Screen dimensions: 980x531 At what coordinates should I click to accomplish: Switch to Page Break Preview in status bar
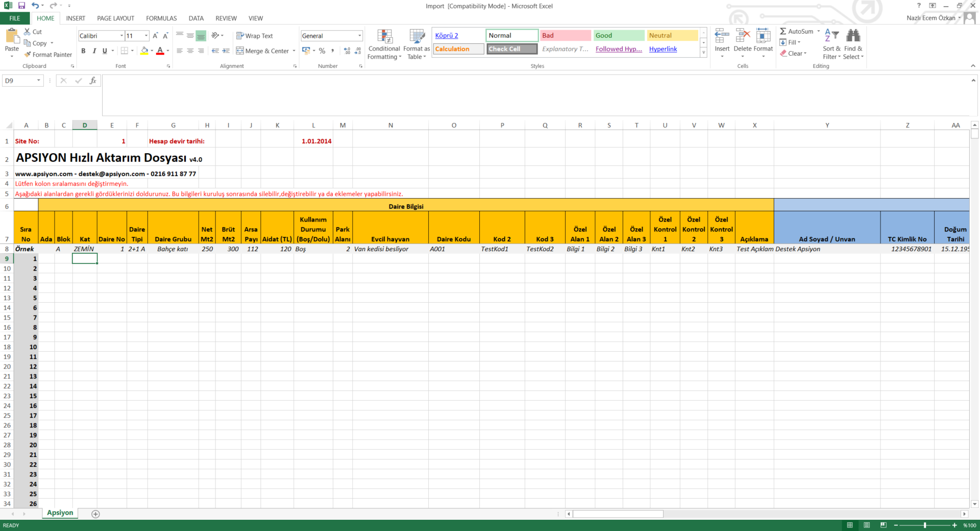884,525
